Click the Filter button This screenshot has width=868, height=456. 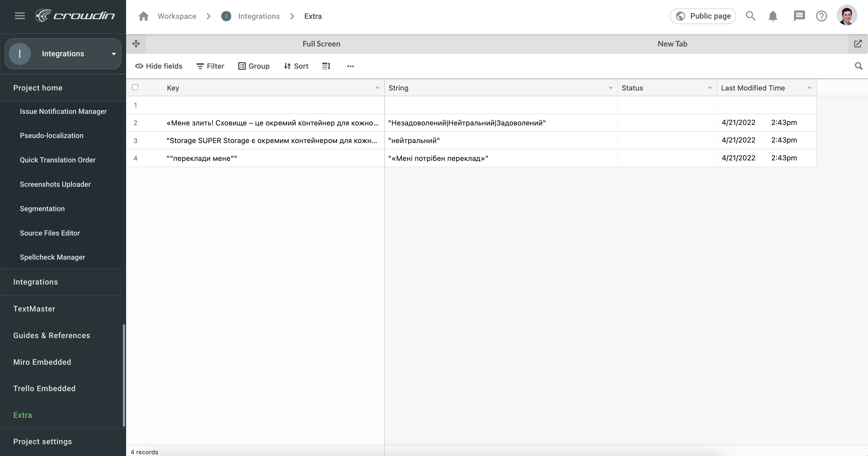pyautogui.click(x=210, y=66)
